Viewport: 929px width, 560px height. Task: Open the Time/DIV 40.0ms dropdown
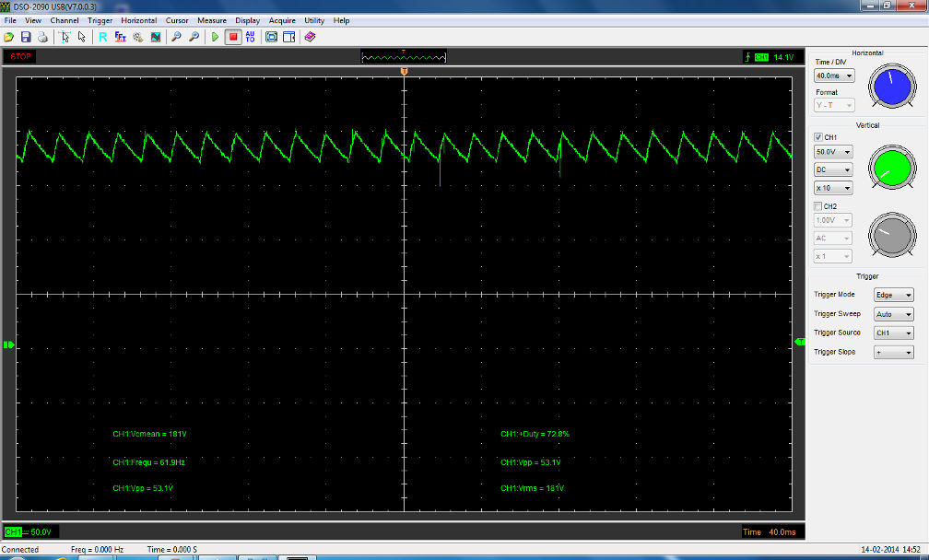click(x=834, y=76)
